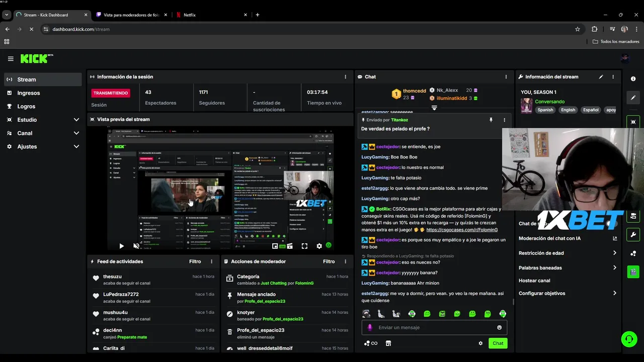Collapse the chat leaderboard arrow
The width and height of the screenshot is (644, 362).
click(x=434, y=108)
